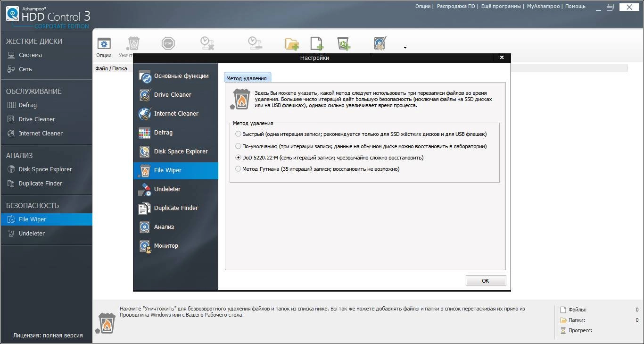The height and width of the screenshot is (344, 644).
Task: Open the Опции top menu link
Action: click(423, 7)
